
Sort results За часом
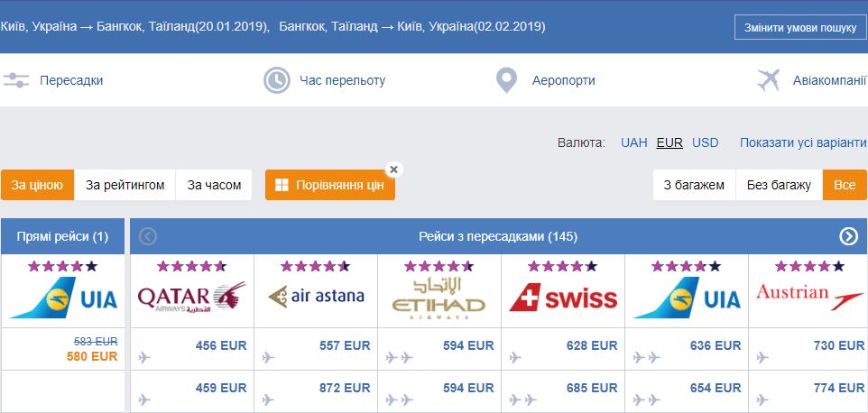214,185
